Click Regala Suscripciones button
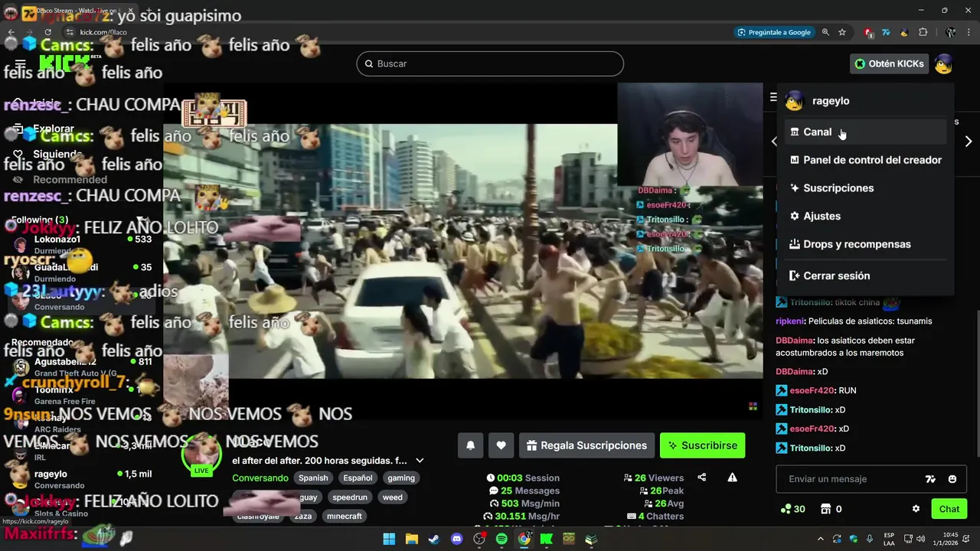The height and width of the screenshot is (551, 980). click(586, 445)
